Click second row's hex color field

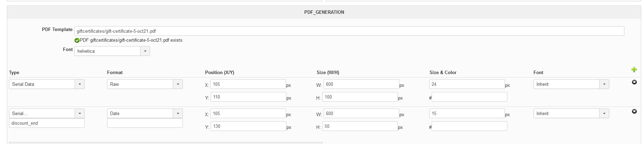click(x=469, y=126)
